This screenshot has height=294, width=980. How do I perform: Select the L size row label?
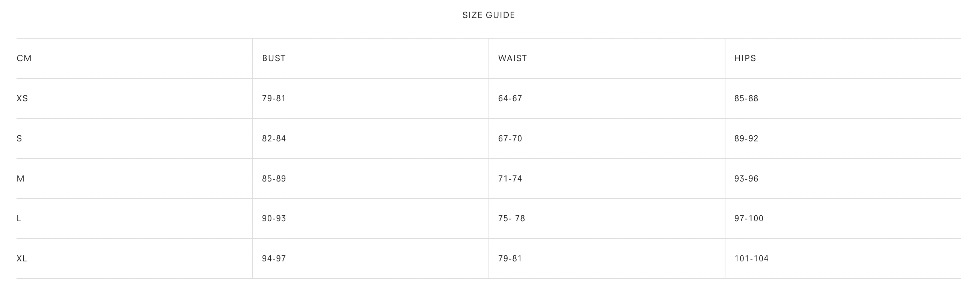(19, 218)
